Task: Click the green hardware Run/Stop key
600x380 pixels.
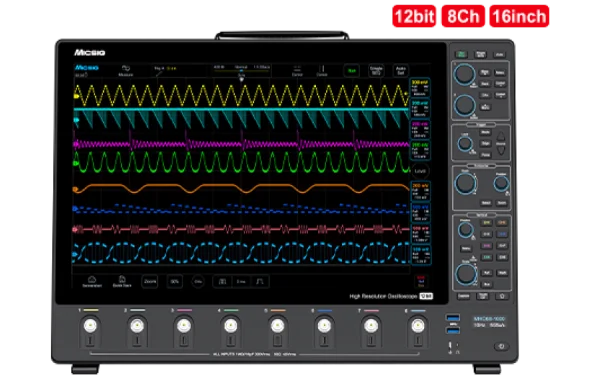Action: [x=461, y=54]
